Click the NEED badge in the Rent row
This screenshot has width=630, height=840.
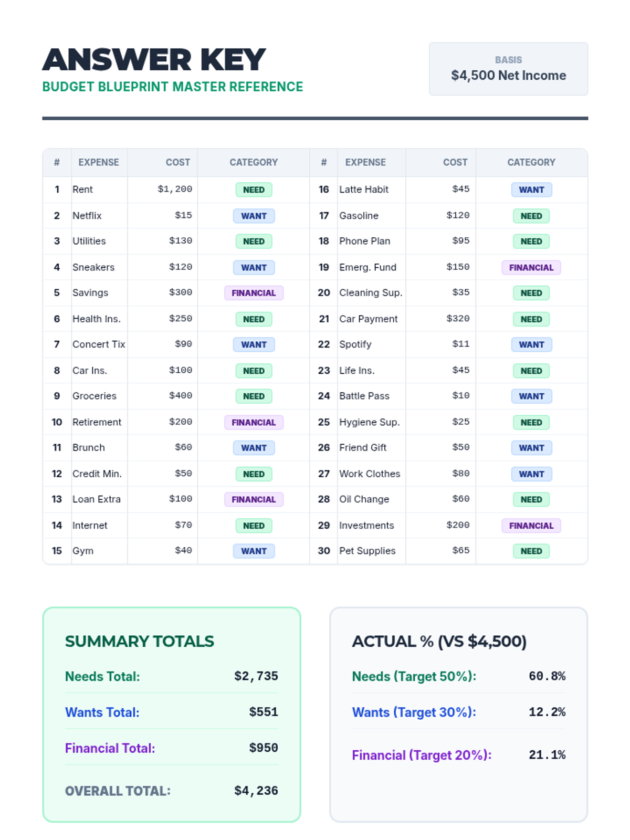(x=254, y=190)
